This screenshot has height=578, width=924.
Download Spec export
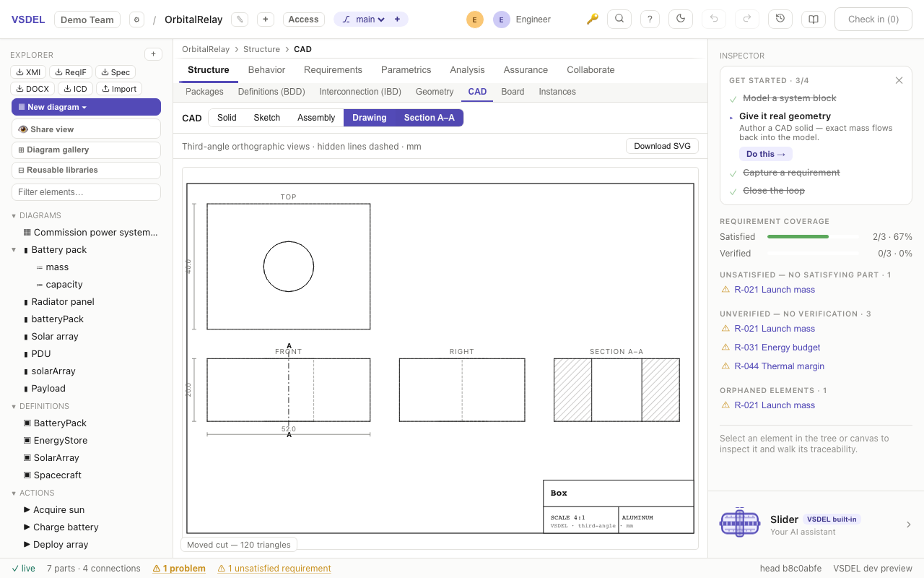pos(115,72)
